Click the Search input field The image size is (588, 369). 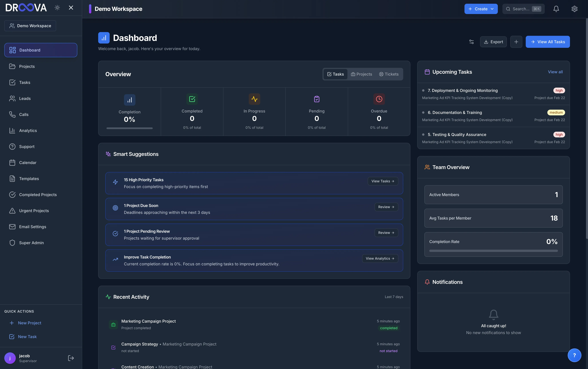point(521,9)
